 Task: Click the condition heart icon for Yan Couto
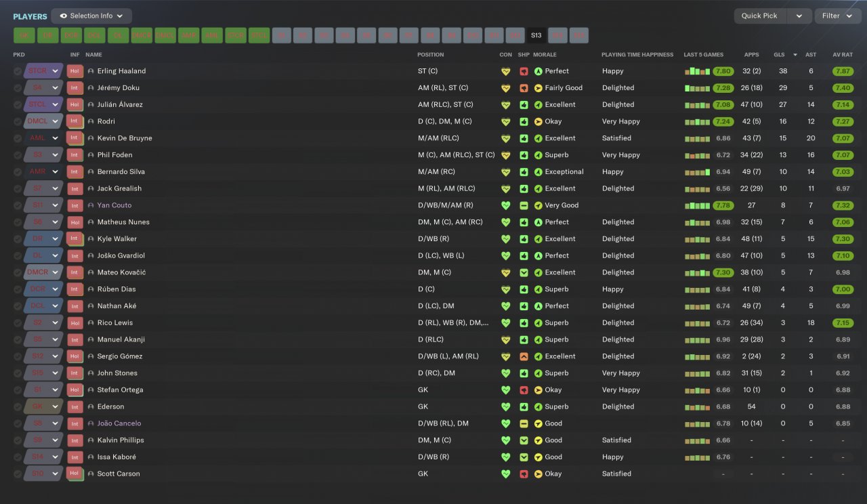coord(505,205)
